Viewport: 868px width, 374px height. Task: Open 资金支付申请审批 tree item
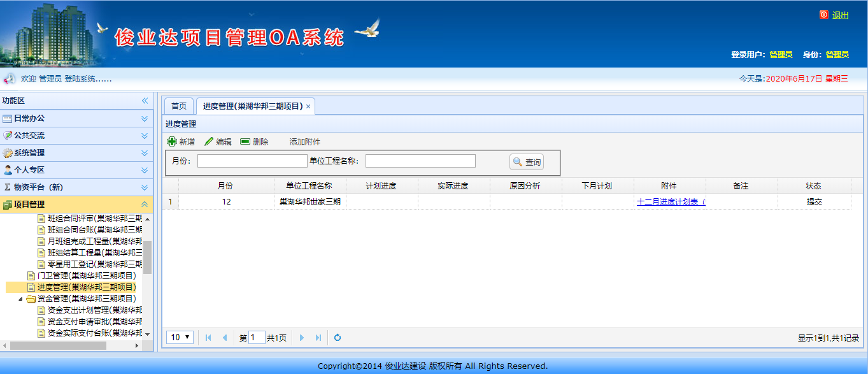click(95, 321)
